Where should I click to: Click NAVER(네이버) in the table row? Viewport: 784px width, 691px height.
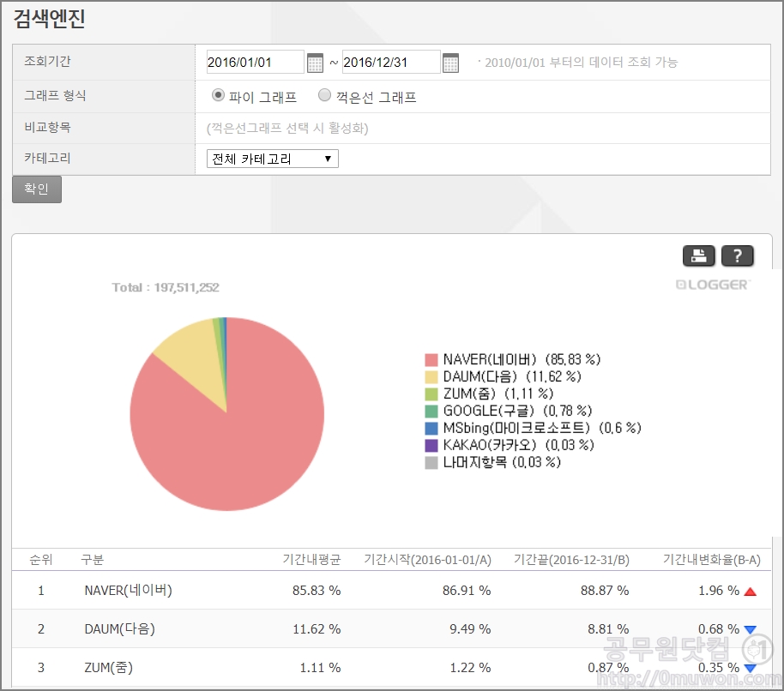(x=128, y=591)
